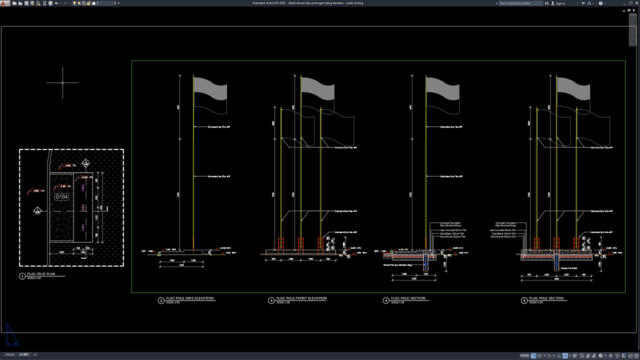Viewport: 640px width, 360px height.
Task: Click the hardware acceleration status icon
Action: click(624, 356)
